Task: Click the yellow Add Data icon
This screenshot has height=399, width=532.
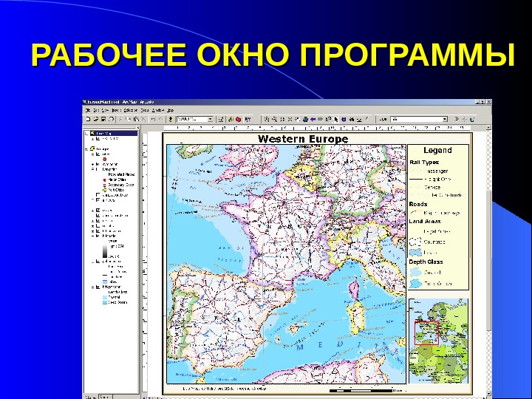Action: click(171, 119)
